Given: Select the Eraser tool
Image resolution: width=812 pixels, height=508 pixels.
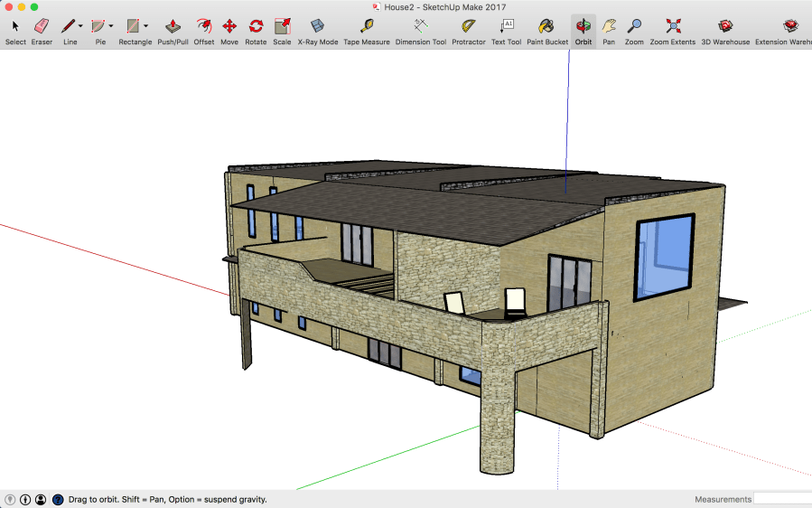Looking at the screenshot, I should (42, 27).
